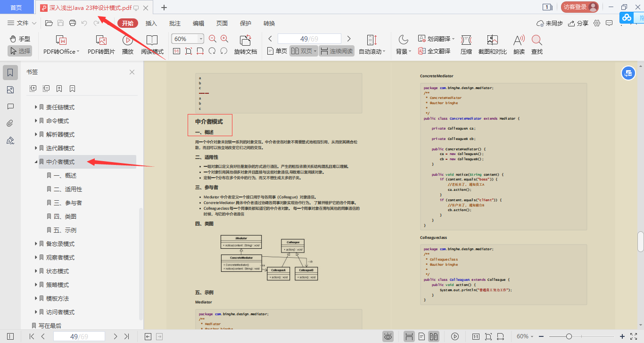
Task: Click the document vertical scrollbar
Action: coord(640,242)
